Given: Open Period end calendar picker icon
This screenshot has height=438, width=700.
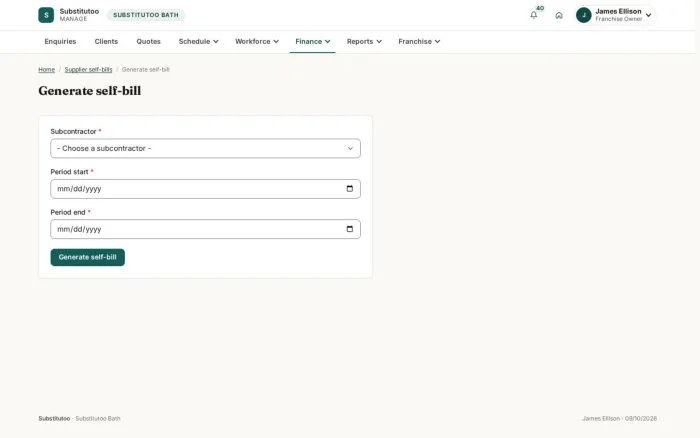Looking at the screenshot, I should point(350,229).
